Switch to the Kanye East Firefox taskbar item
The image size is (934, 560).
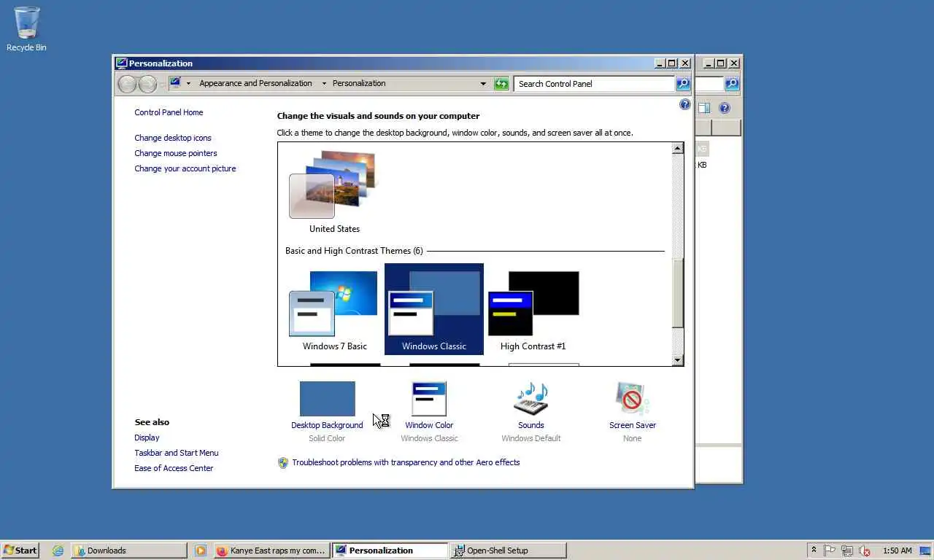271,551
